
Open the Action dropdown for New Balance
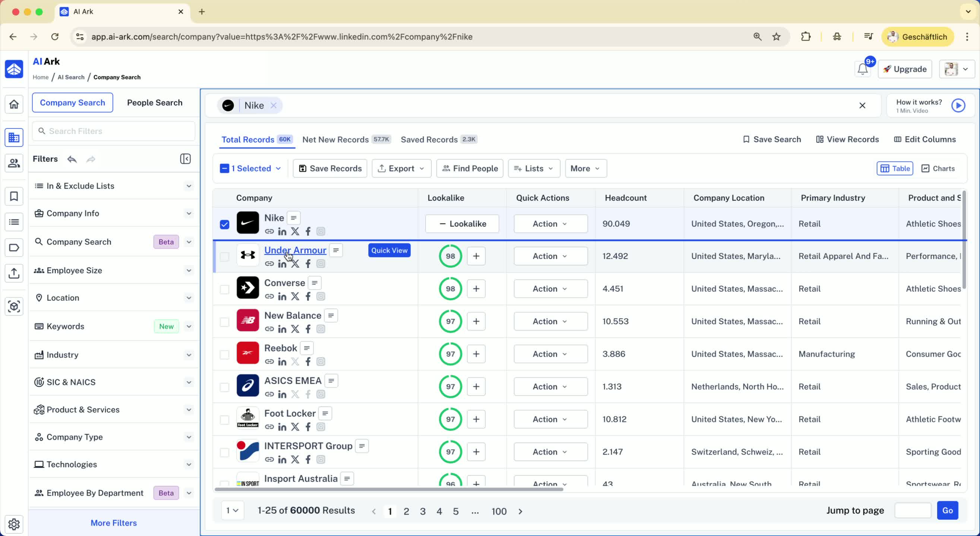pos(550,321)
